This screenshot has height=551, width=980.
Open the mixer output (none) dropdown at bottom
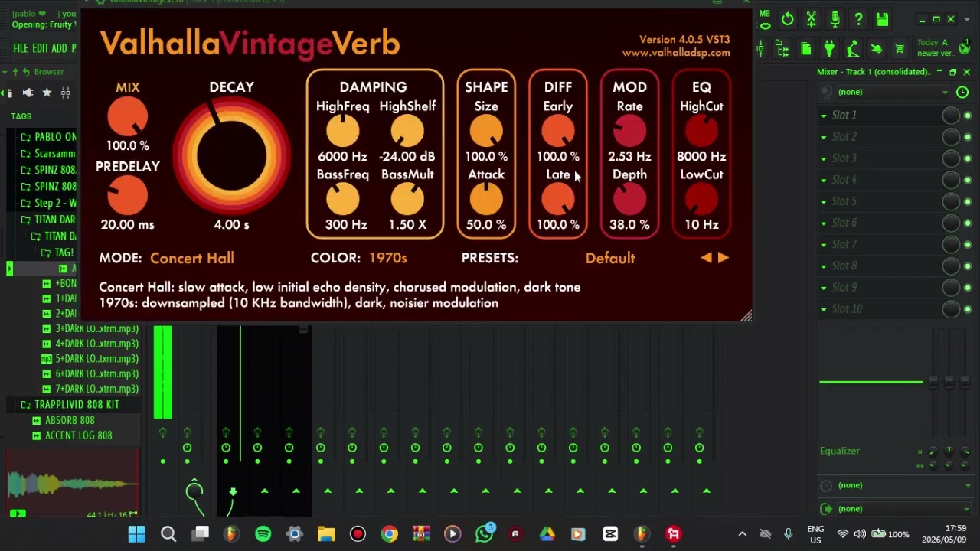click(903, 509)
